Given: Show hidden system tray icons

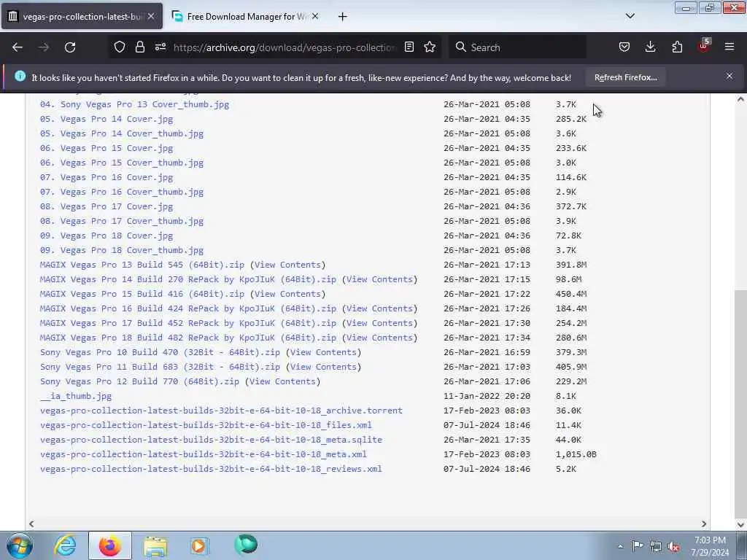Looking at the screenshot, I should [x=620, y=546].
